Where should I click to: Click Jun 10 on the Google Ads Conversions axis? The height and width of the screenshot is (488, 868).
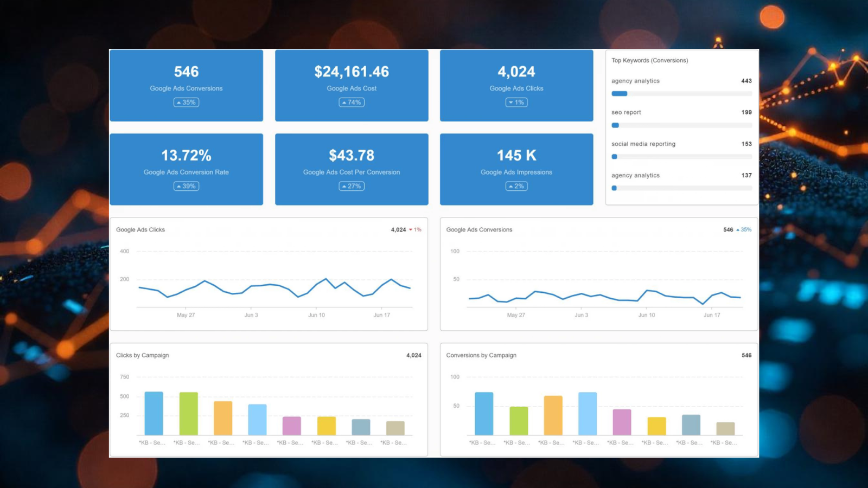[x=647, y=315]
